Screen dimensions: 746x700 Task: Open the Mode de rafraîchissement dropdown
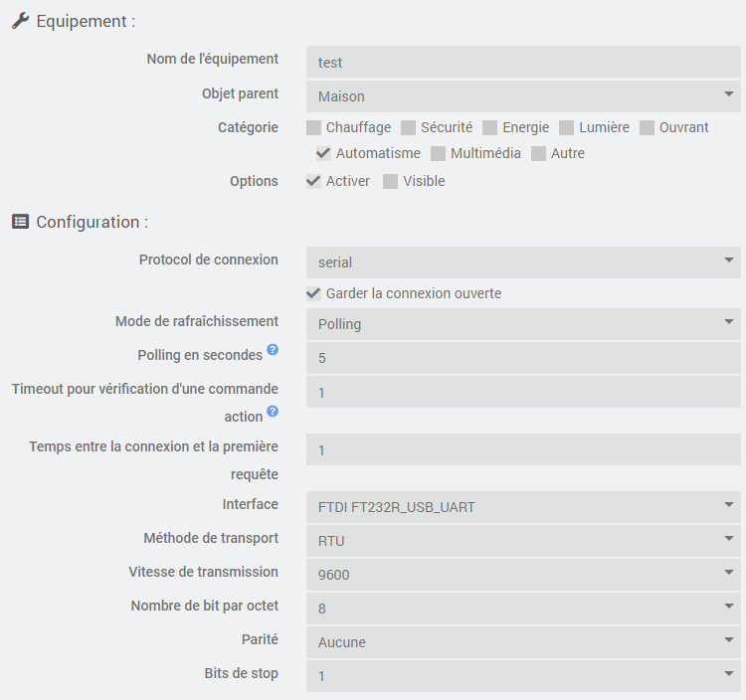(x=523, y=324)
